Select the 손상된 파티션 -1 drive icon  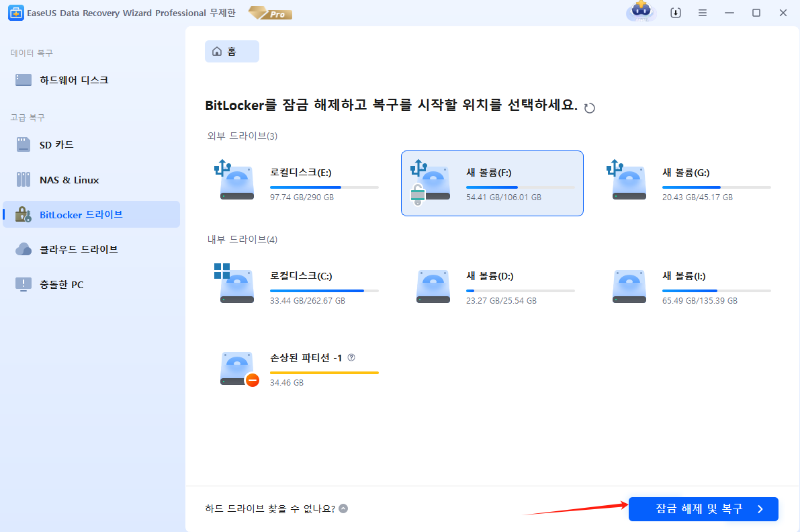239,369
